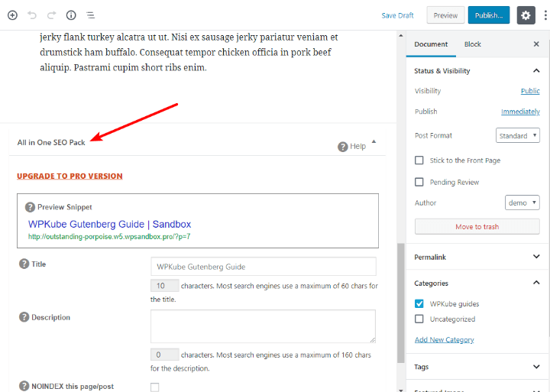550x392 pixels.
Task: Click into the Description textarea
Action: click(263, 326)
